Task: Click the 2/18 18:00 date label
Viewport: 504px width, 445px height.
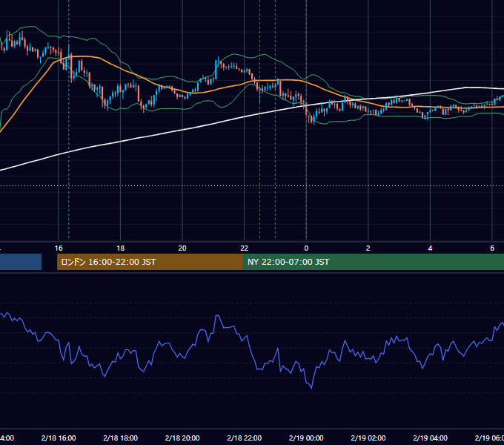Action: [x=121, y=438]
